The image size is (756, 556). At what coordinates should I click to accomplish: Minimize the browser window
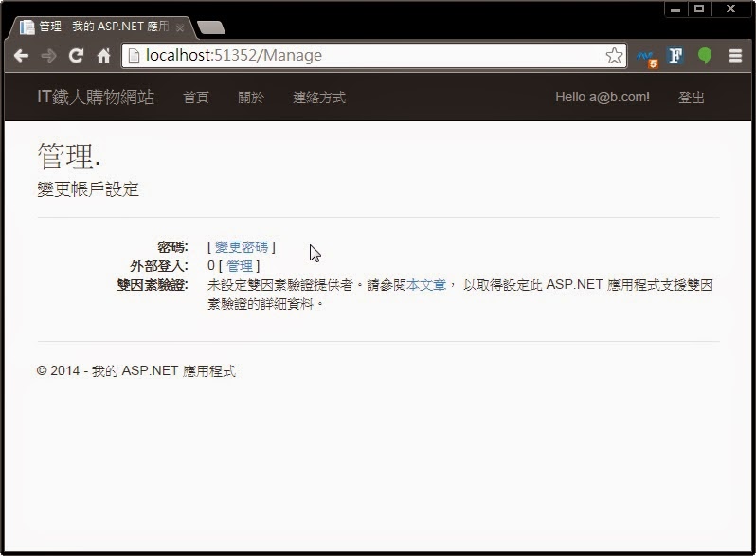pos(675,9)
